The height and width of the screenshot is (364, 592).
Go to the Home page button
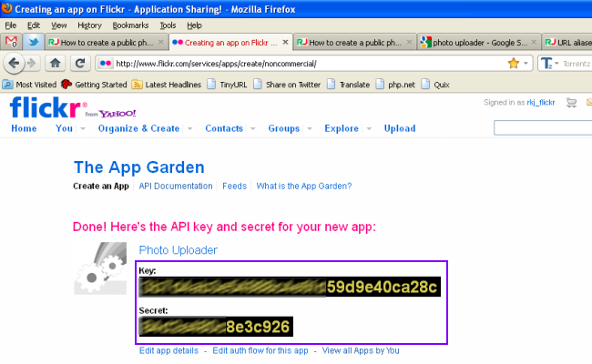tap(56, 63)
